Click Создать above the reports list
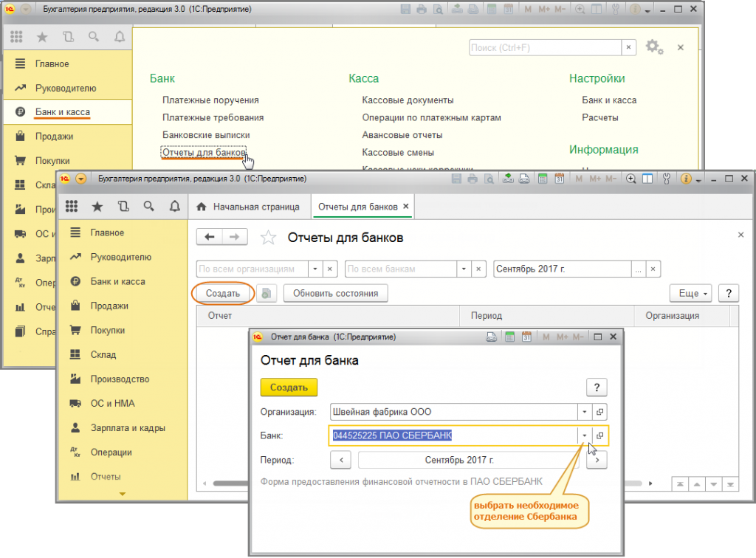 [223, 294]
